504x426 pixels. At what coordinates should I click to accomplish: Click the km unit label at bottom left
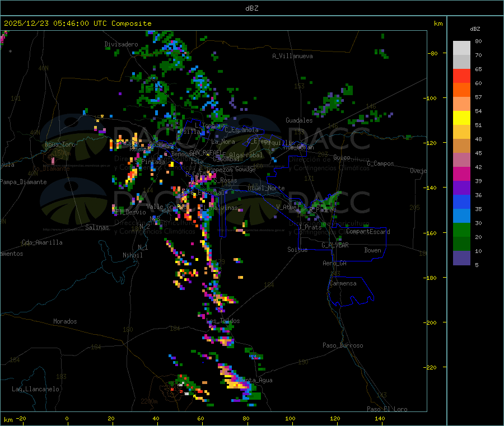8,420
